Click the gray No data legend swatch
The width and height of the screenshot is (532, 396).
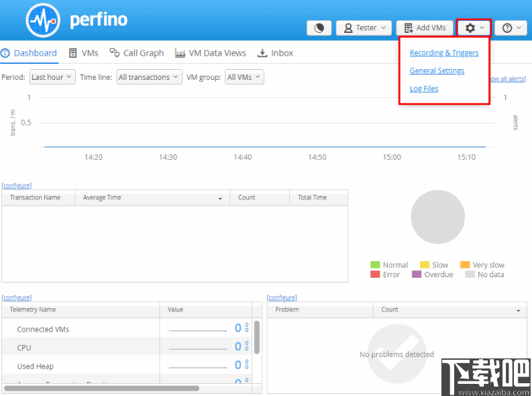470,275
